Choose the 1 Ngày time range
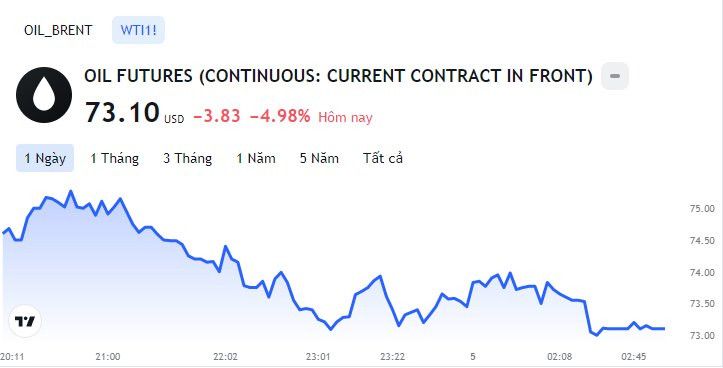The width and height of the screenshot is (723, 368). click(x=45, y=158)
